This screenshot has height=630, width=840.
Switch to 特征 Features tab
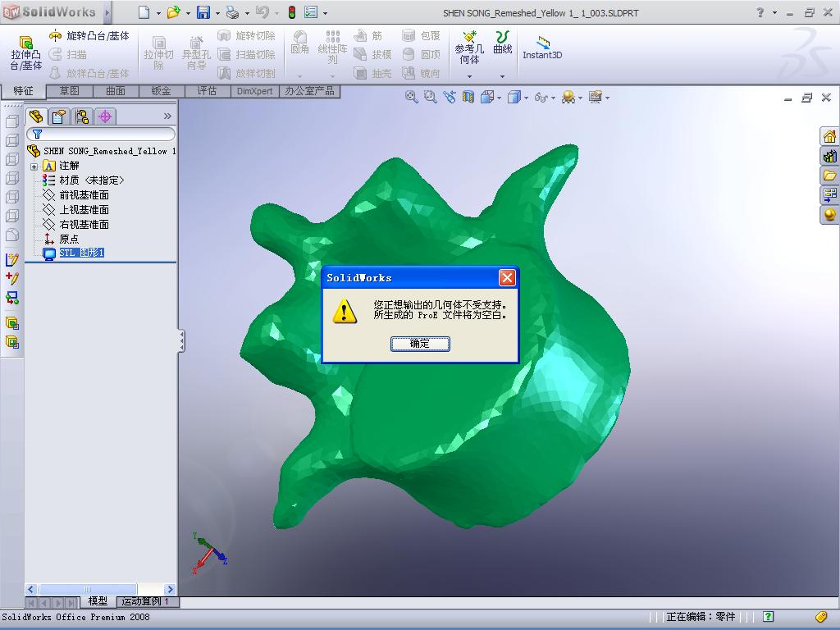[x=23, y=90]
